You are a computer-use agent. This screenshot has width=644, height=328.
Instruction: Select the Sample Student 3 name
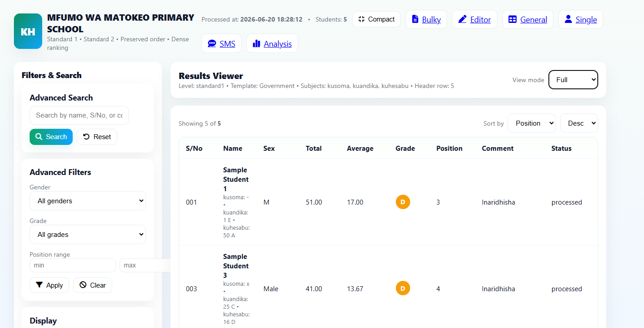pyautogui.click(x=236, y=266)
